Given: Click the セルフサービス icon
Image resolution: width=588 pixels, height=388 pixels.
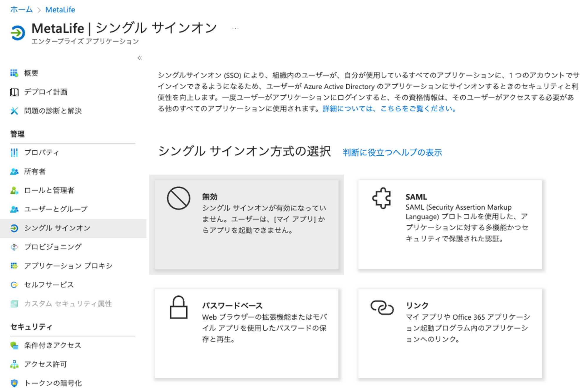Looking at the screenshot, I should (14, 285).
